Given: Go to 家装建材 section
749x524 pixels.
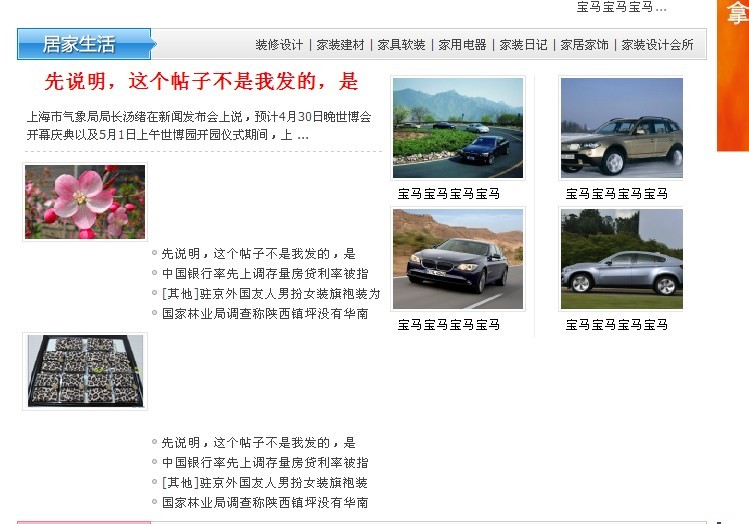Looking at the screenshot, I should tap(340, 45).
